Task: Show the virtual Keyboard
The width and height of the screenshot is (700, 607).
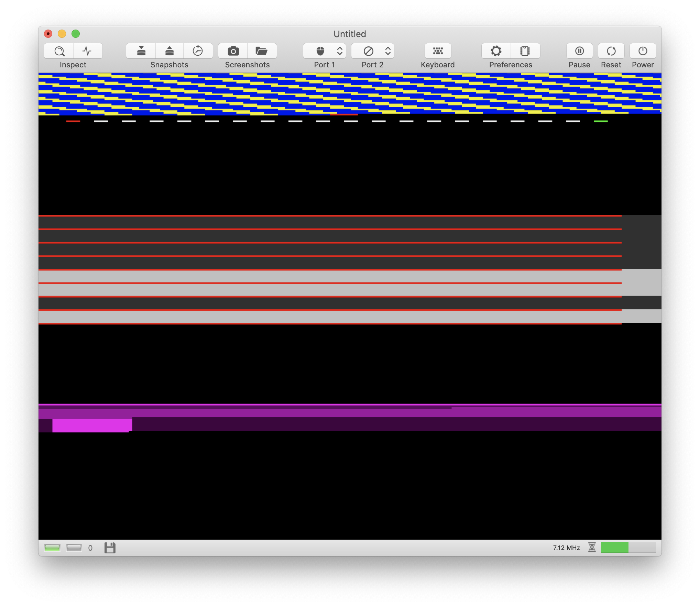Action: point(438,51)
